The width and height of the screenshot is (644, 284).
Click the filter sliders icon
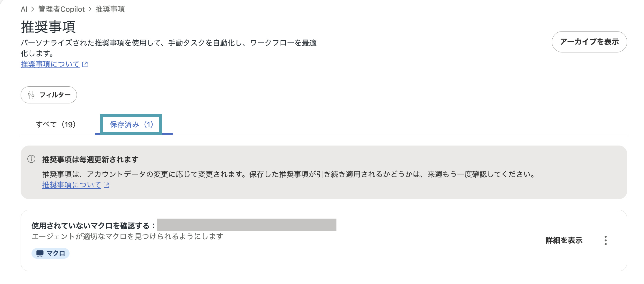[31, 95]
